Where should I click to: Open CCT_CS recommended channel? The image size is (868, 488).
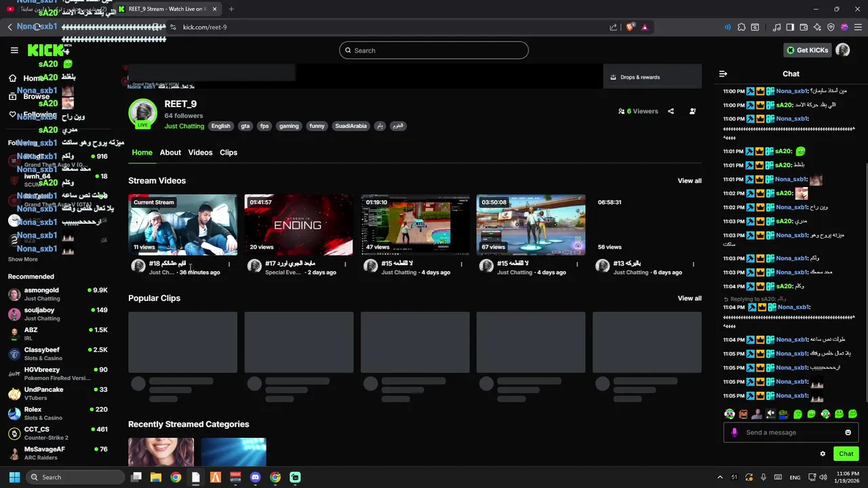[x=58, y=433]
